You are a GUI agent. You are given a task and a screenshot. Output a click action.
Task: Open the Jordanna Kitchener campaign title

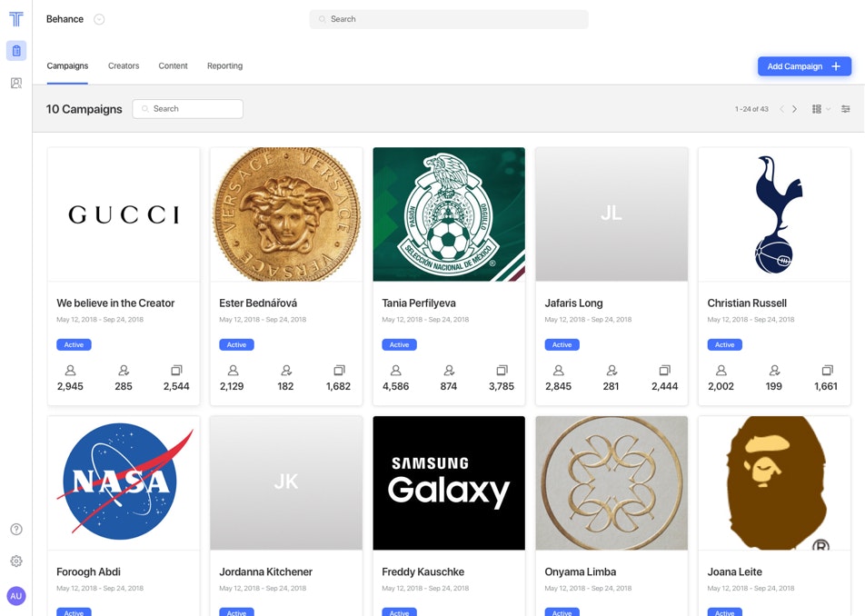266,571
